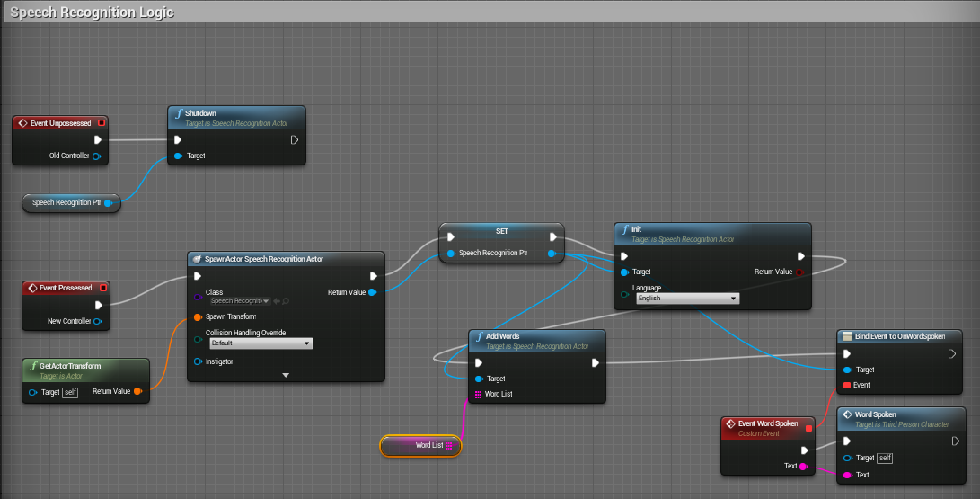The image size is (980, 499).
Task: Select the Word List variable node
Action: 420,445
